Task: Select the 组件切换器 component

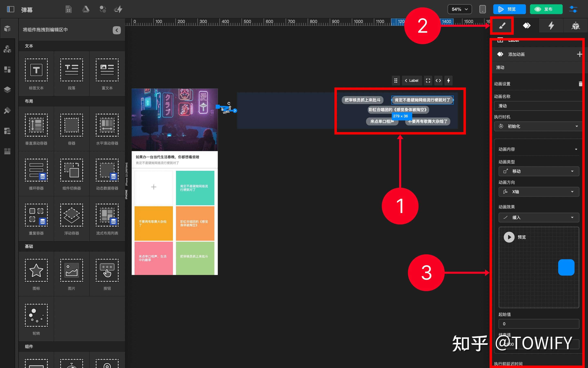Action: click(72, 174)
